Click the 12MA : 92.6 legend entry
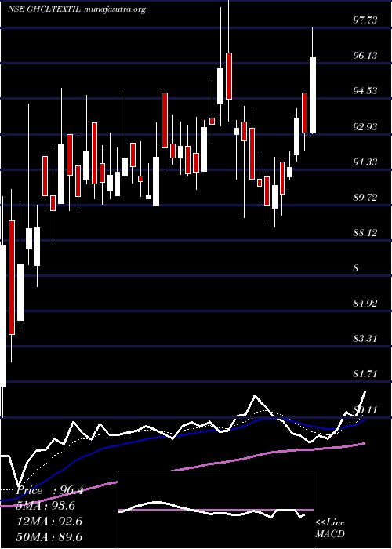Viewport: 392px width, 549px height. pyautogui.click(x=49, y=522)
